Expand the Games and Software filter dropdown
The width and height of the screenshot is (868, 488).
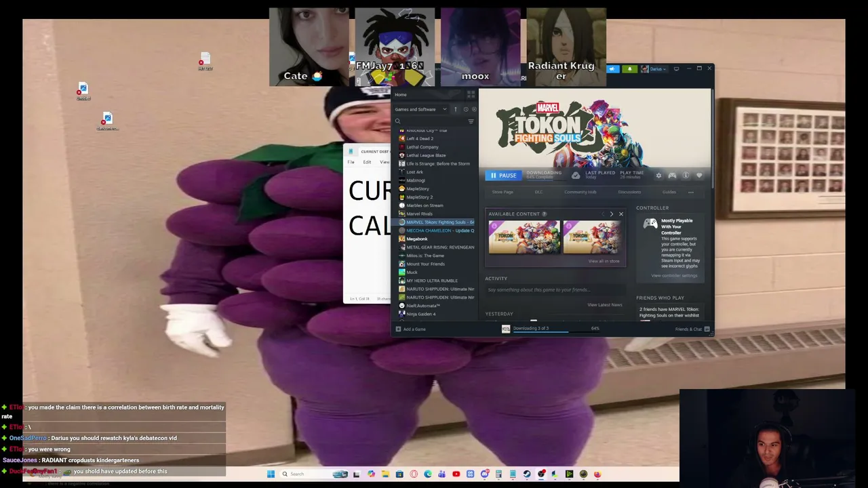point(420,109)
